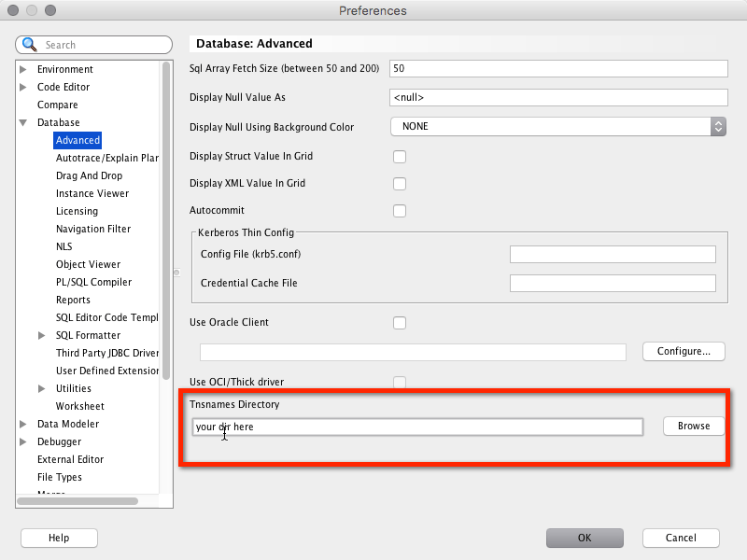Click the Credential Cache File field

[613, 284]
